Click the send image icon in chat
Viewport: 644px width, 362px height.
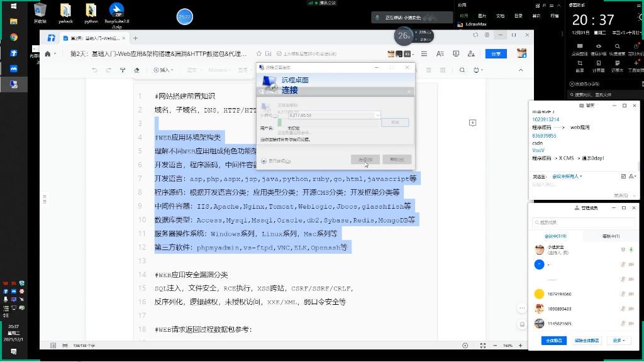click(x=623, y=177)
